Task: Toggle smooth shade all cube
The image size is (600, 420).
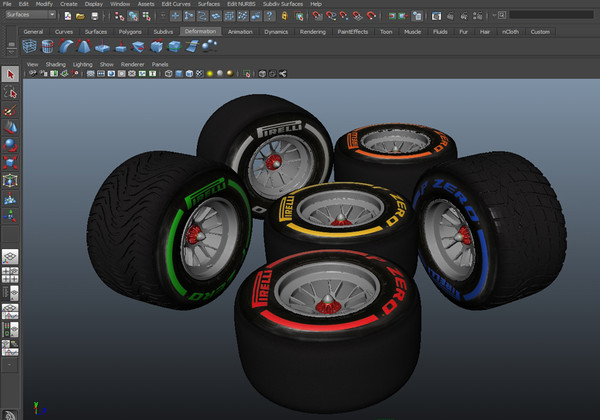Action: [x=179, y=73]
